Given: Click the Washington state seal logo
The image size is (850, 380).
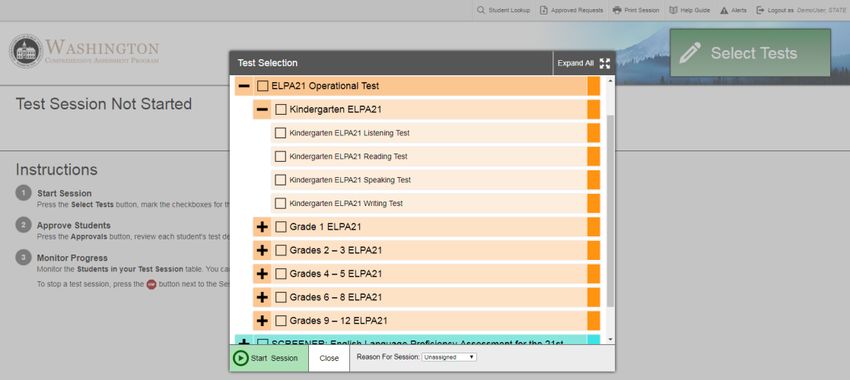Looking at the screenshot, I should point(25,51).
